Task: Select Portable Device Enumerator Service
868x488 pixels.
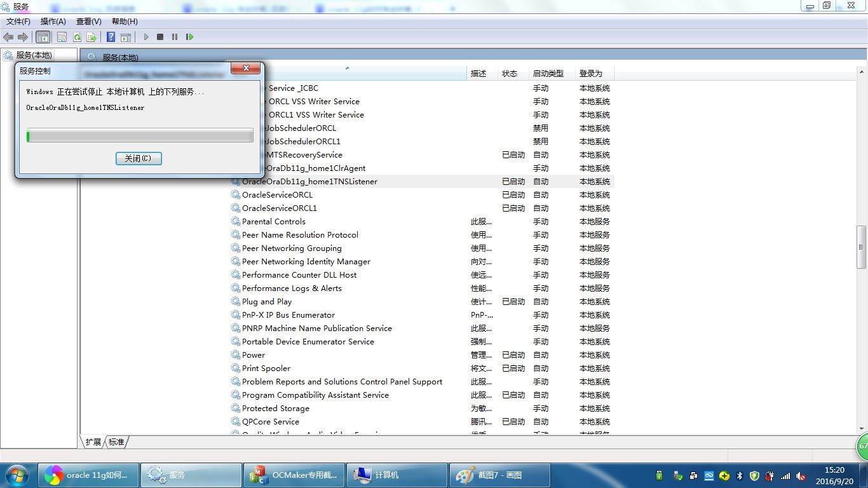Action: (x=308, y=342)
